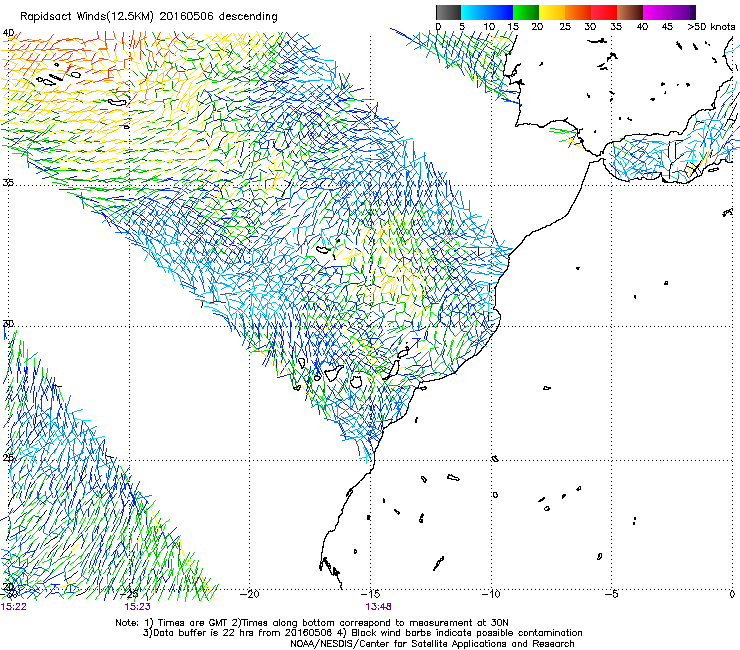Screen dimensions: 740x650
Task: Click the longitude label -10
Action: point(491,594)
